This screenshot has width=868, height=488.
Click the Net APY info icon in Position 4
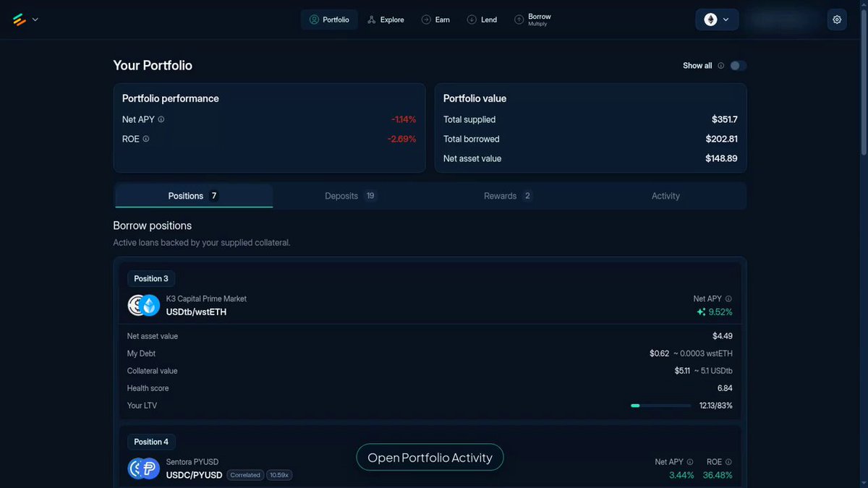(689, 462)
